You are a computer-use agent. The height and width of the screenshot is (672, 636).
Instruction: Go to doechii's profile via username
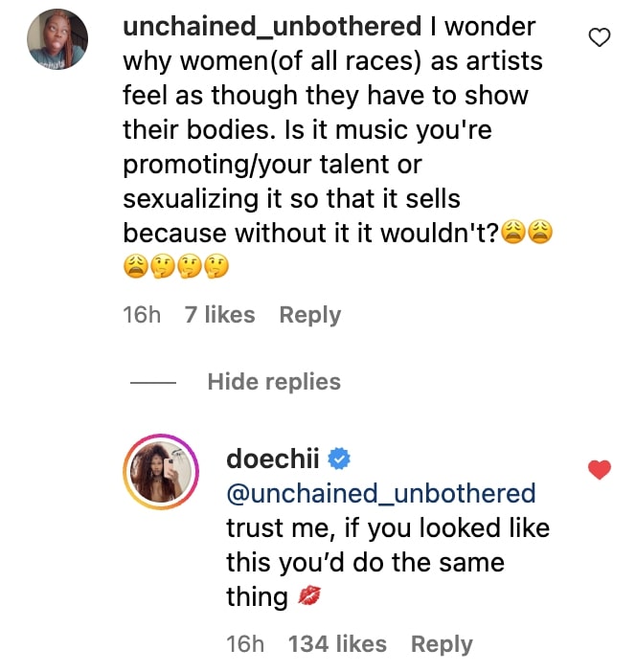pos(273,459)
